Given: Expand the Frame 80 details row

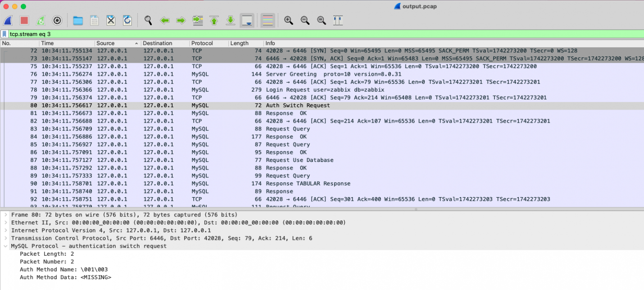Looking at the screenshot, I should pyautogui.click(x=6, y=215).
